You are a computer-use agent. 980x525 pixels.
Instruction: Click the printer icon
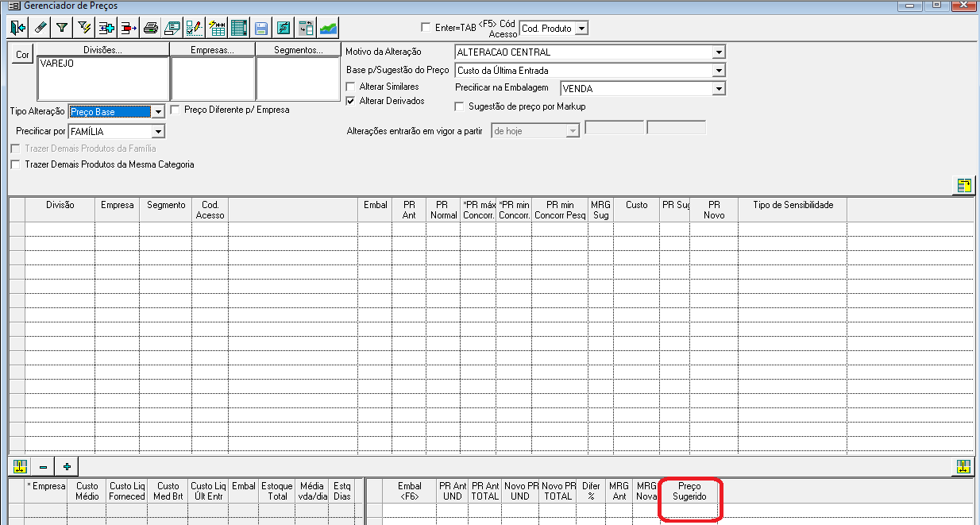[150, 28]
